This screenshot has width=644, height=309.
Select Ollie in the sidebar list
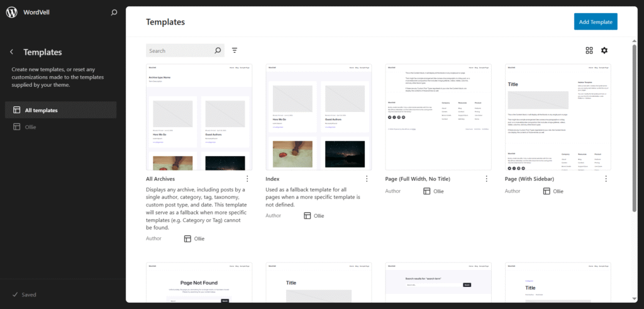[x=31, y=127]
